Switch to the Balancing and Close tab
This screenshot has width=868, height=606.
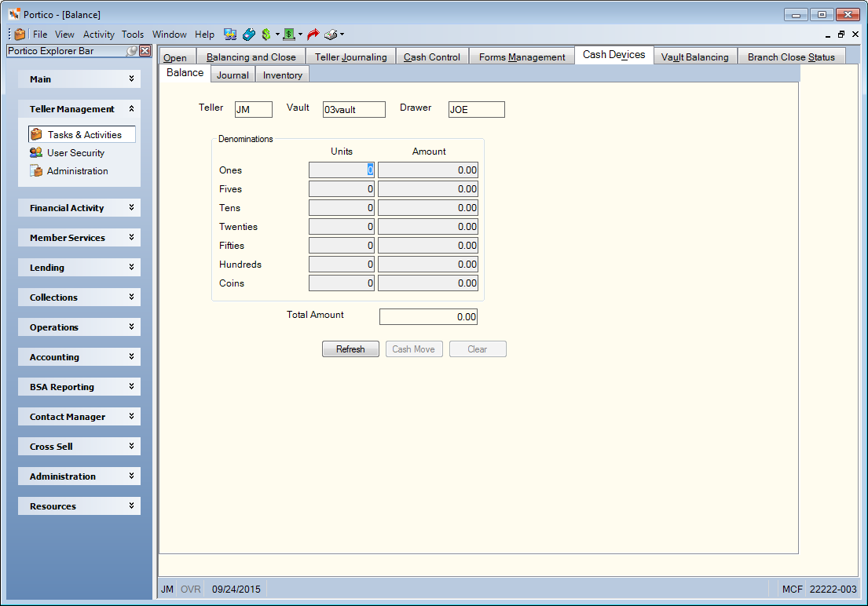click(251, 57)
